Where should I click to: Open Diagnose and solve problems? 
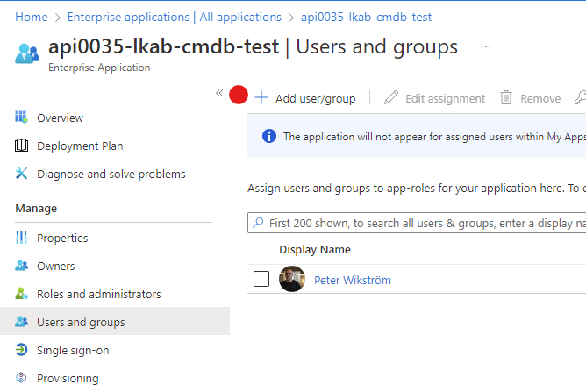click(x=111, y=175)
